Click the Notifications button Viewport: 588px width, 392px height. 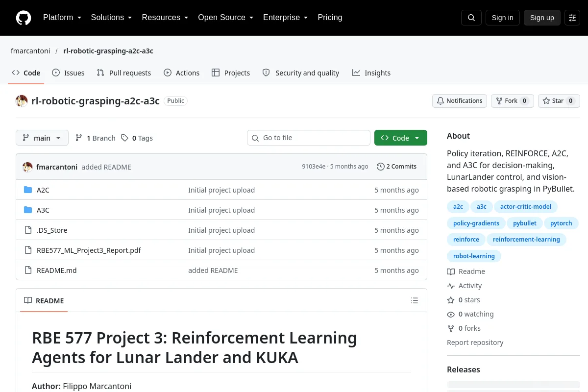tap(460, 101)
